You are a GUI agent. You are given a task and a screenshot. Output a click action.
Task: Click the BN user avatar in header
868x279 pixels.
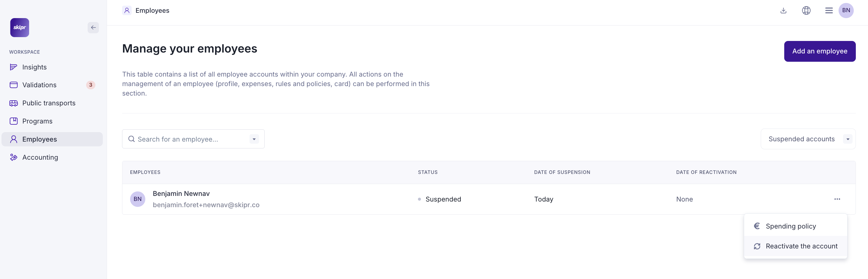point(846,10)
